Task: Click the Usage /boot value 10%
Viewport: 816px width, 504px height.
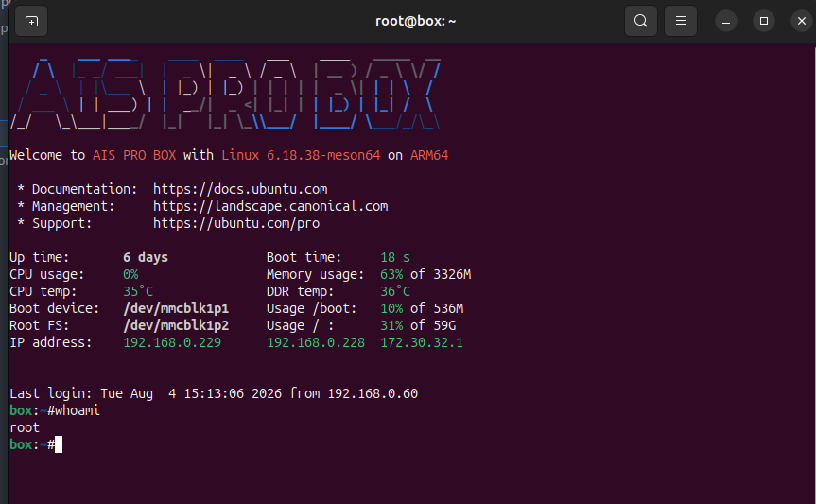Action: pyautogui.click(x=391, y=308)
